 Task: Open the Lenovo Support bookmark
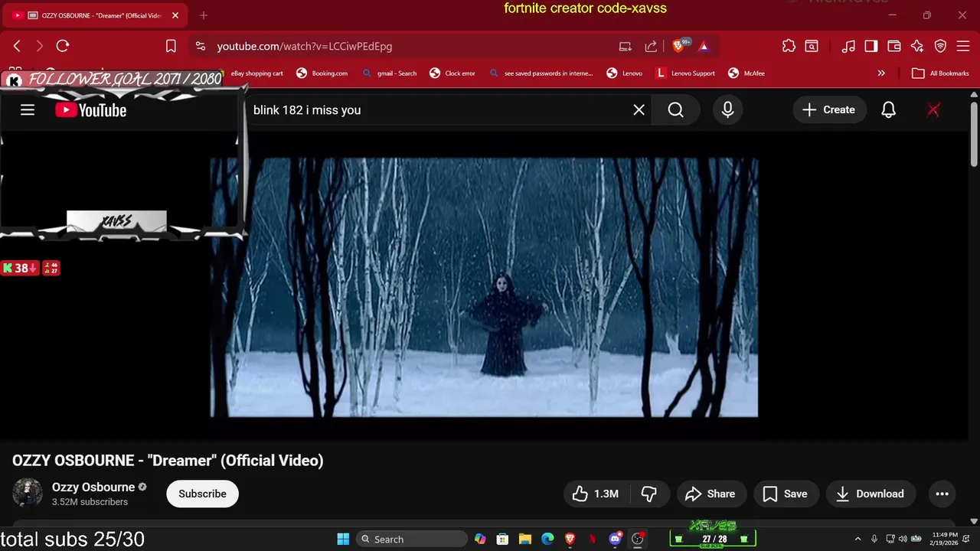click(x=686, y=73)
